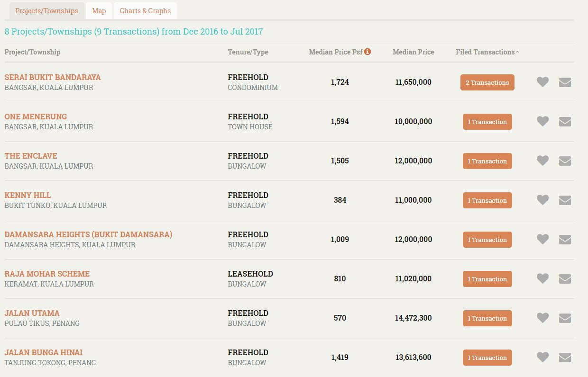
Task: Select the Projects/Townships tab
Action: pyautogui.click(x=46, y=10)
